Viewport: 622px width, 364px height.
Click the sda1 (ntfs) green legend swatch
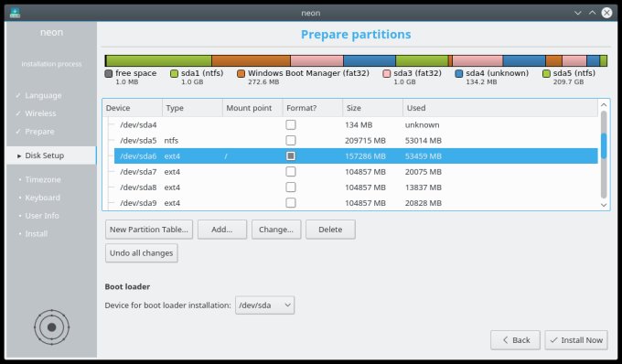click(174, 74)
